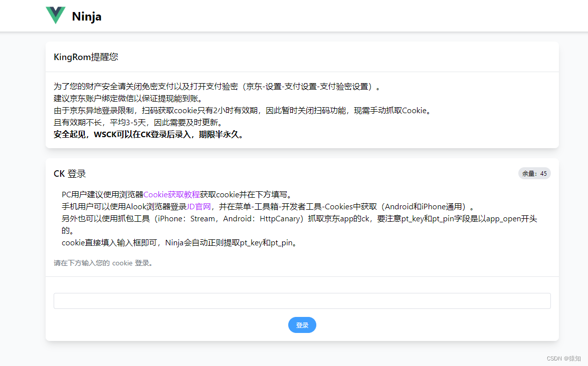Select the KingRom提醒您 heading
The height and width of the screenshot is (366, 588).
coord(86,57)
